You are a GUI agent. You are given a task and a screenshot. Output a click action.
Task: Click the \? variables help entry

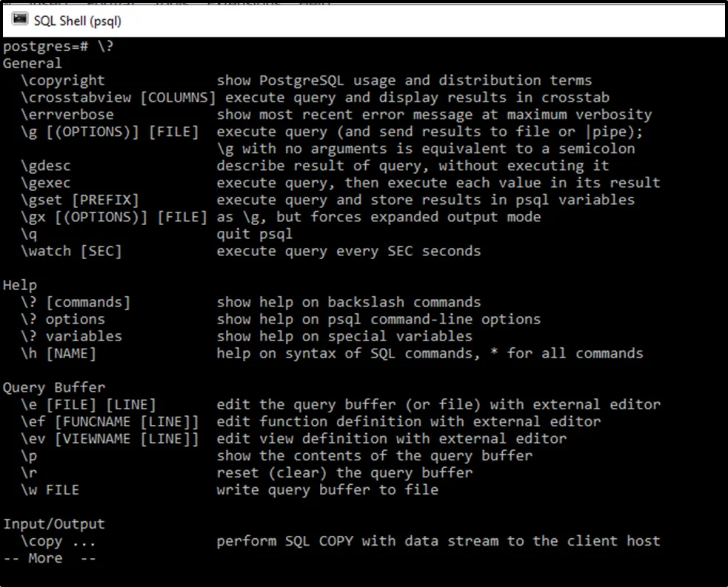(71, 336)
